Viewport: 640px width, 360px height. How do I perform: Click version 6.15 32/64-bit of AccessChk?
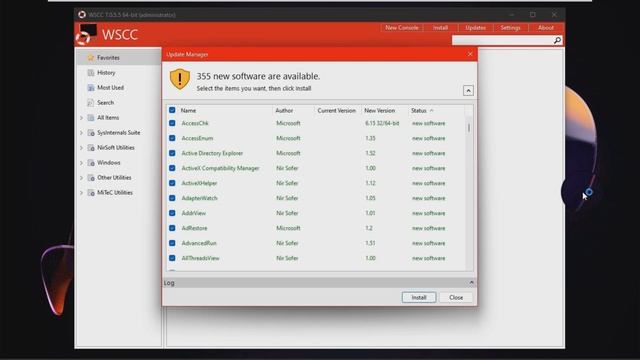pos(382,123)
